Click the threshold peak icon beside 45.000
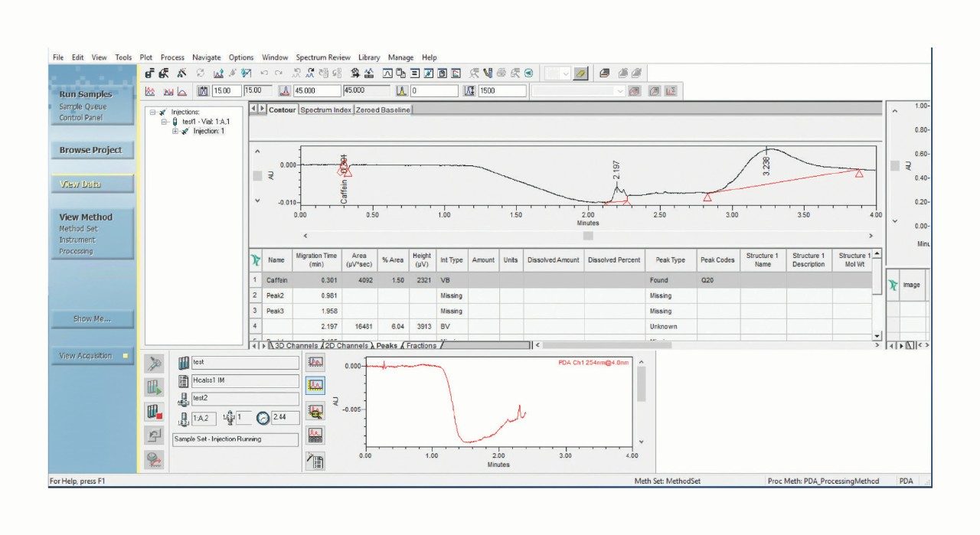980x535 pixels. click(283, 90)
